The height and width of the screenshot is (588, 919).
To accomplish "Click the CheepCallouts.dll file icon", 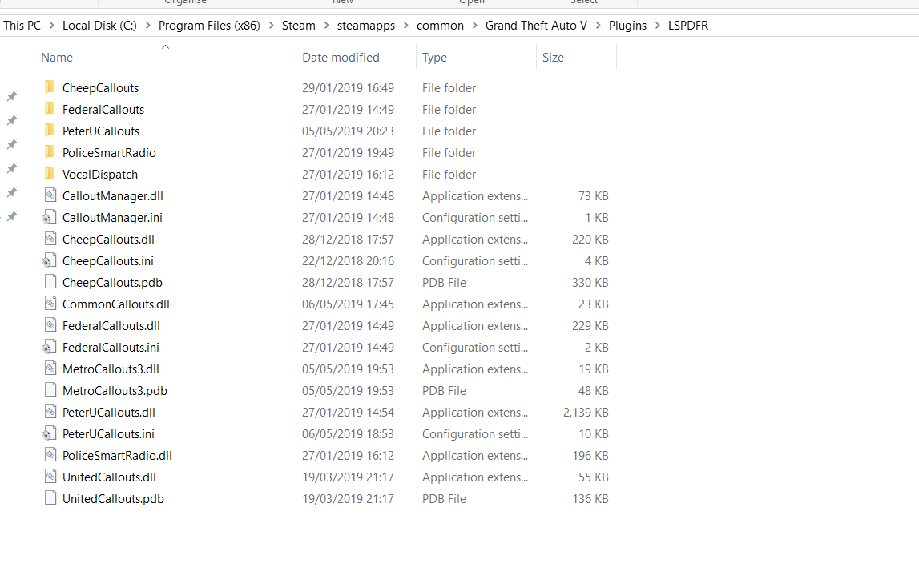I will coord(50,239).
